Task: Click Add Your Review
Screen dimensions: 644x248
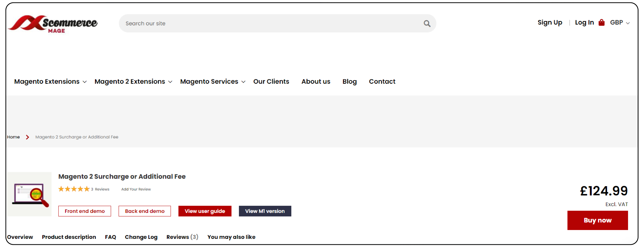Action: tap(136, 189)
